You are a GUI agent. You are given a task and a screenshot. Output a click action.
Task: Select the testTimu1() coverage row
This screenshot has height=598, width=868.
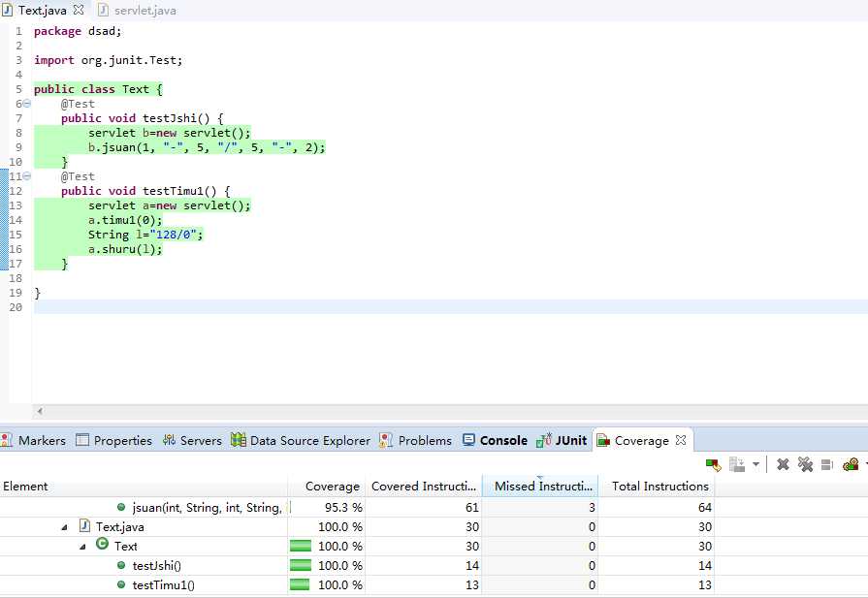point(357,584)
